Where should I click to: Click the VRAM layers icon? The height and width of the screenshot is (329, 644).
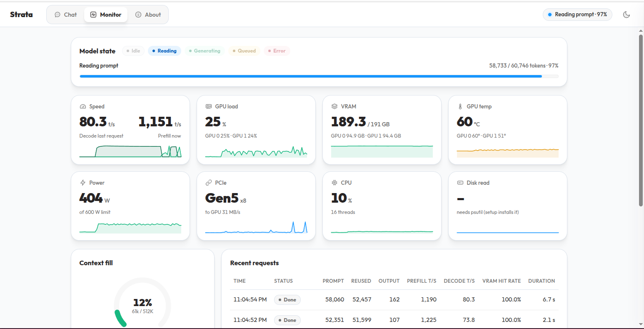(334, 107)
